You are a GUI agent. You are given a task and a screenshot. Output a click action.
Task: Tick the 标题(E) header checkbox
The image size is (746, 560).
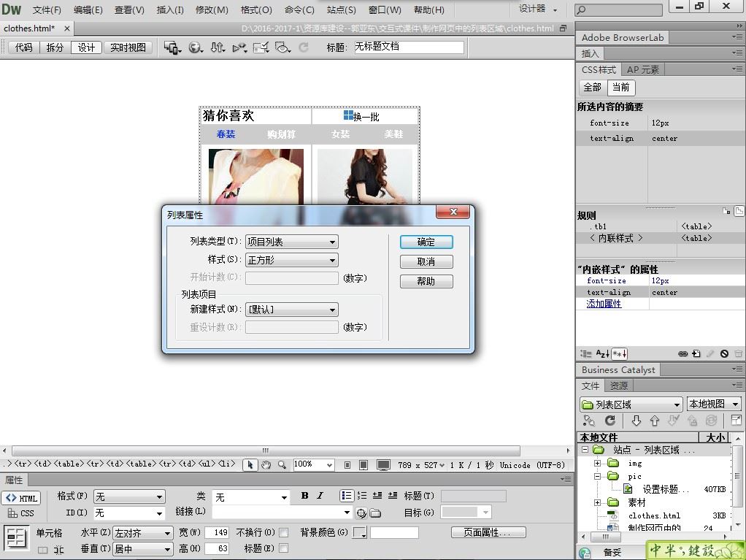click(283, 548)
